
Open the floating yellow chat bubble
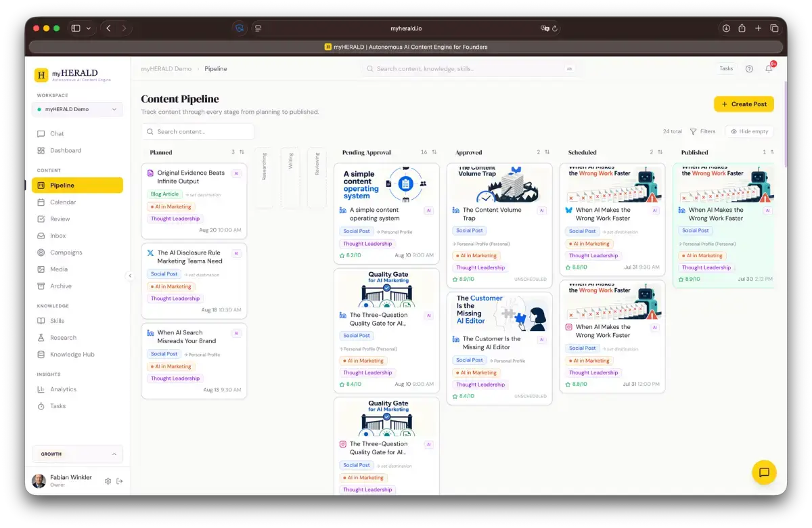tap(764, 472)
